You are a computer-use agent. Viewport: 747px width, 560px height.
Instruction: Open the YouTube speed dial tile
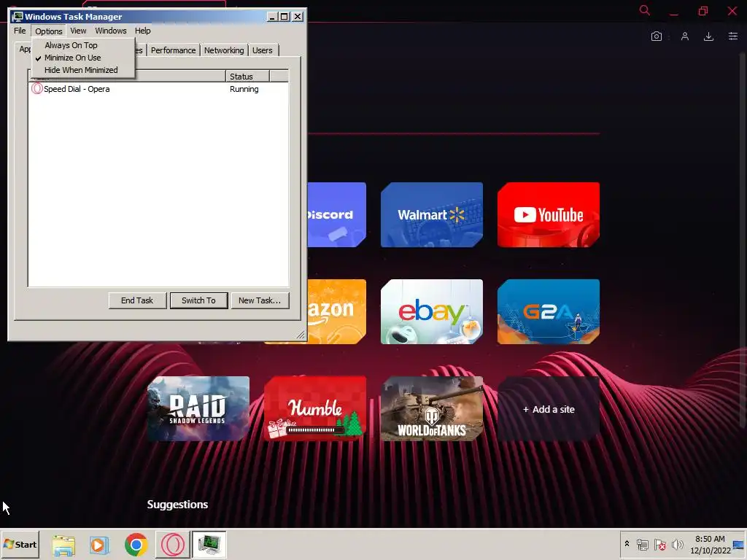pyautogui.click(x=549, y=215)
